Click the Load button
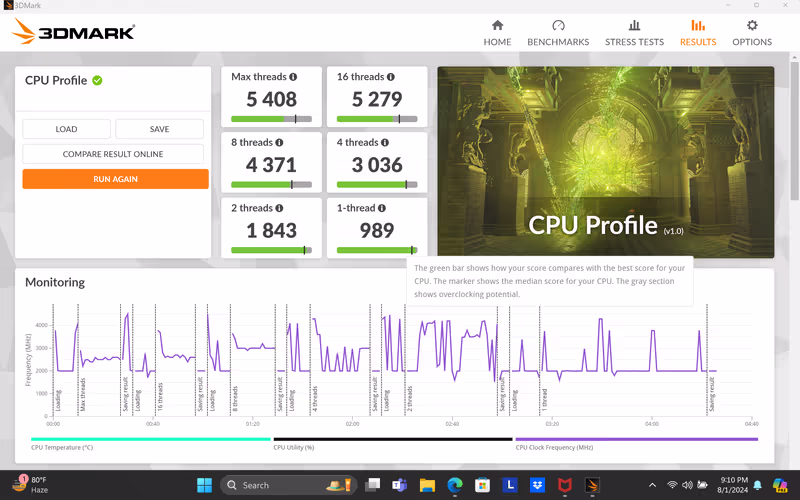Viewport: 800px width, 500px height. tap(67, 129)
